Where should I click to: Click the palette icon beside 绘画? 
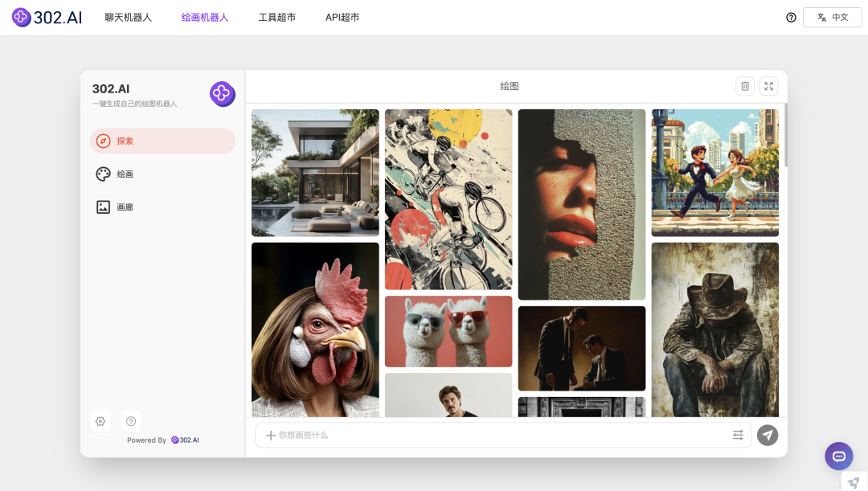pyautogui.click(x=103, y=174)
